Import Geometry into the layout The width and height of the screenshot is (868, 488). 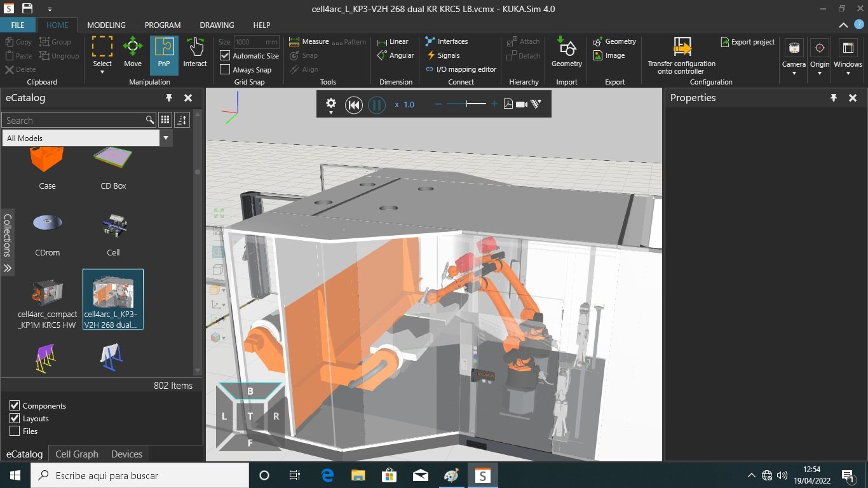pyautogui.click(x=567, y=53)
